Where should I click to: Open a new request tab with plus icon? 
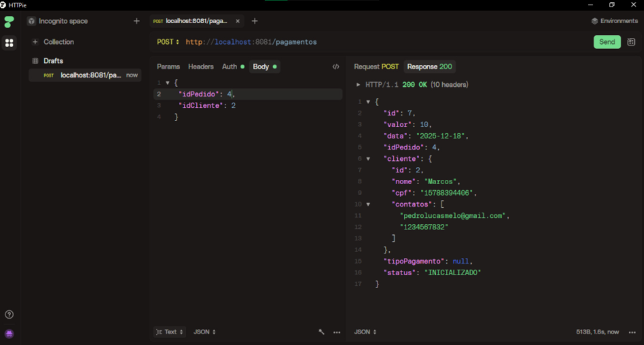coord(255,21)
